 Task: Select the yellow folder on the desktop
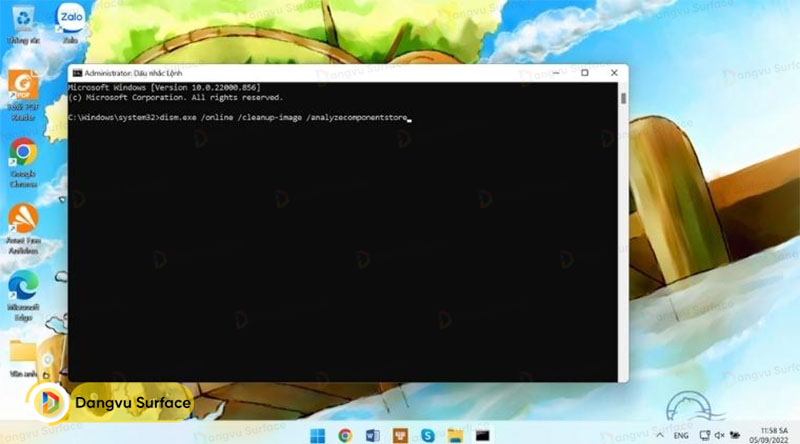pos(23,357)
